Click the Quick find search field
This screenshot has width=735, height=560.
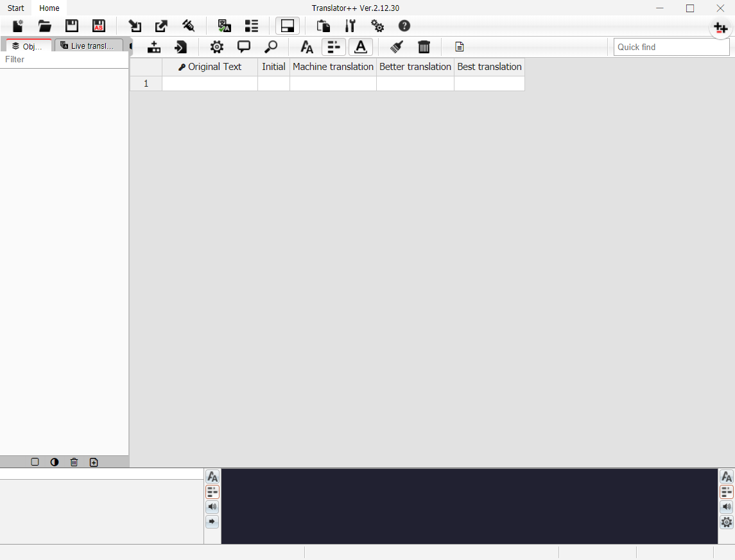coord(671,47)
